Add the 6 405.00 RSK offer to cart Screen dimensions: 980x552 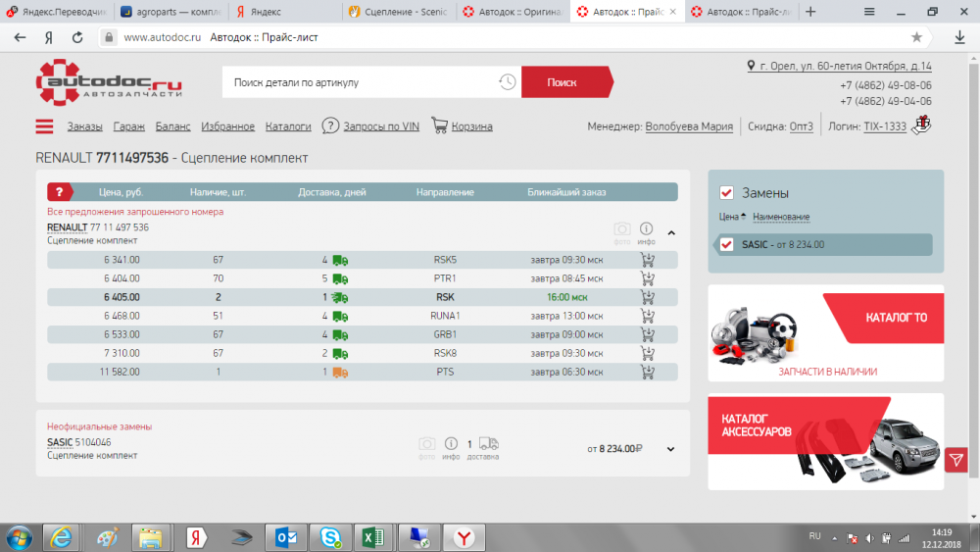point(648,297)
